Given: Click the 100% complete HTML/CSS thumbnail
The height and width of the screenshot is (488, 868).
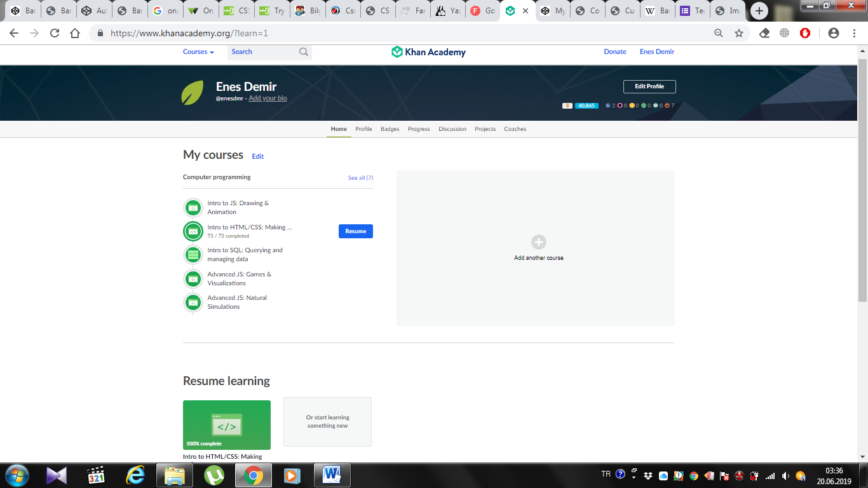Looking at the screenshot, I should 227,425.
